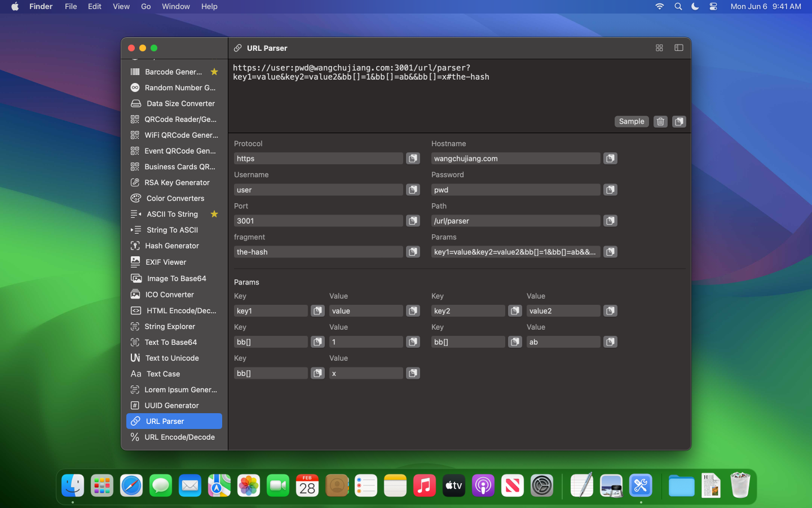The image size is (812, 508).
Task: Copy the param value 'ab'
Action: 610,342
